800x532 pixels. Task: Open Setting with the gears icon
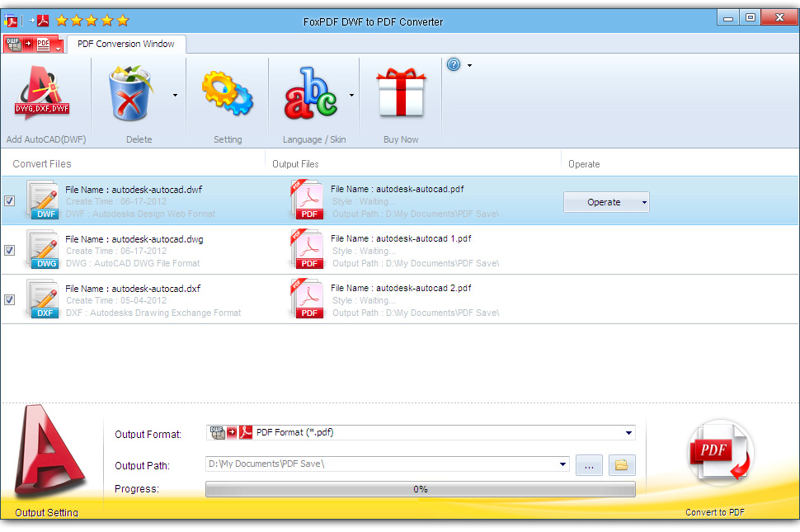click(x=228, y=93)
